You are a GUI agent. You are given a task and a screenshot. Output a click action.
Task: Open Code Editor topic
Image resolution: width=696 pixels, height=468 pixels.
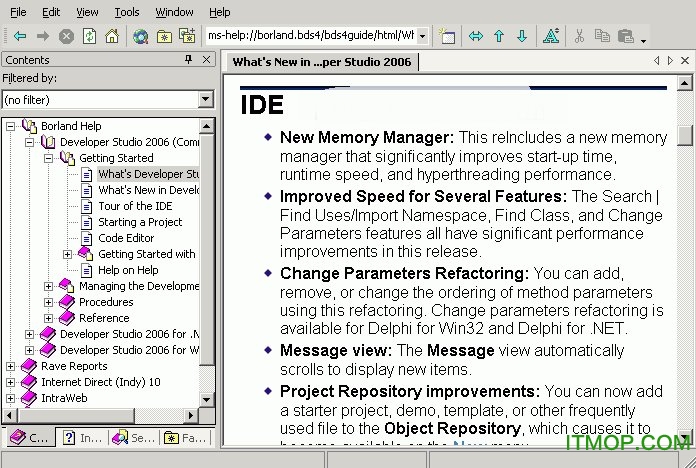tap(126, 238)
